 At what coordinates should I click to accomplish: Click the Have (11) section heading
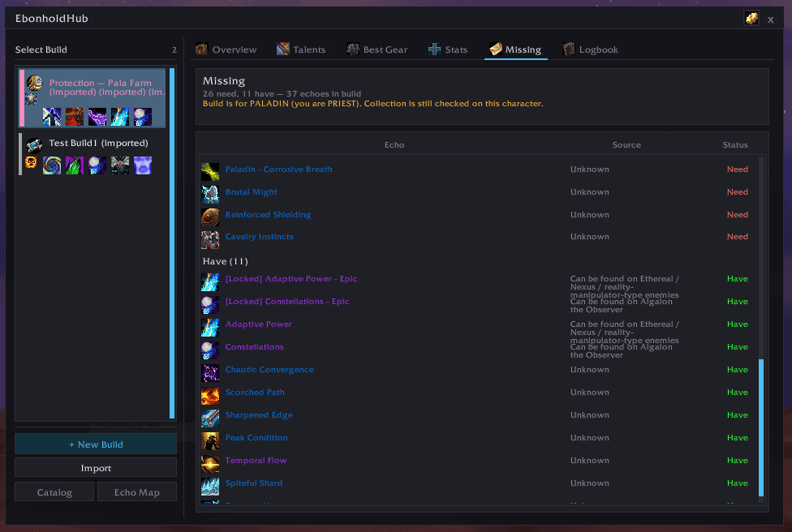tap(226, 261)
